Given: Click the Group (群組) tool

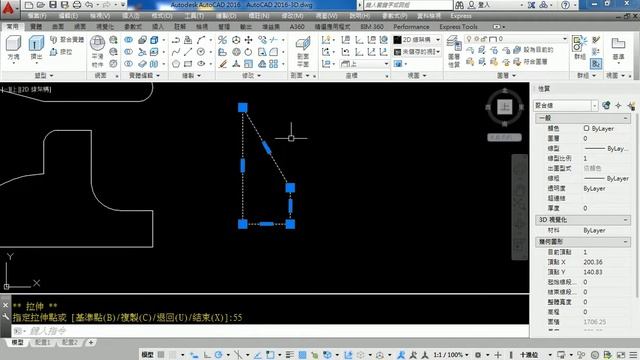Looking at the screenshot, I should click(580, 47).
